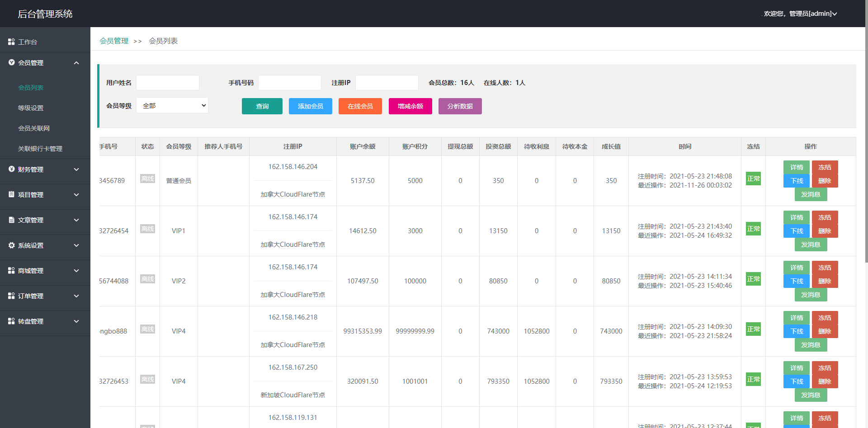This screenshot has width=868, height=428.
Task: Click the 文章管理 document icon
Action: (x=12, y=220)
